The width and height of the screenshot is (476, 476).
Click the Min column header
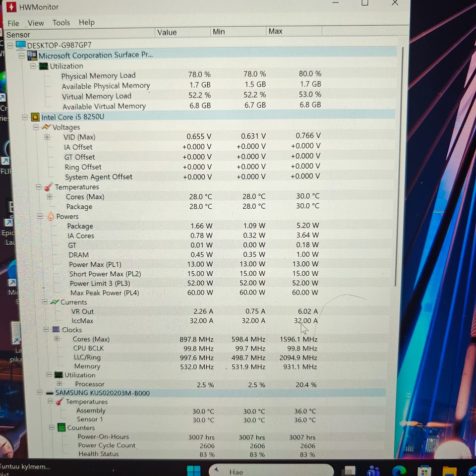coord(238,32)
